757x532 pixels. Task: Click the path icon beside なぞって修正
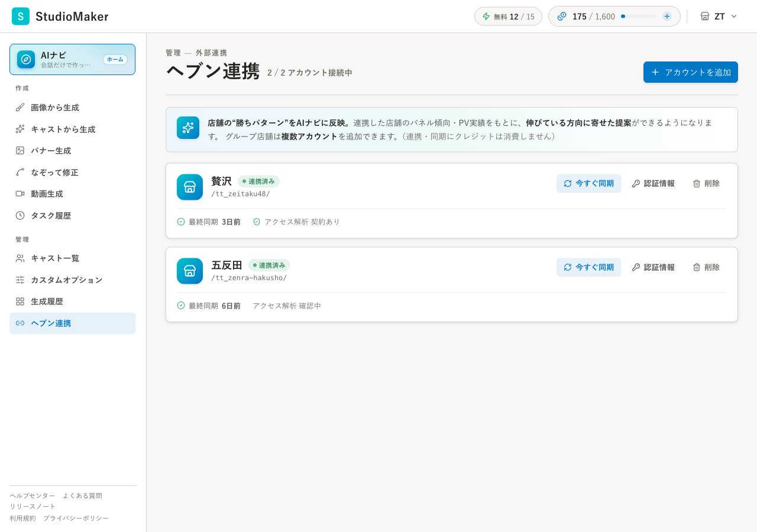click(x=20, y=172)
